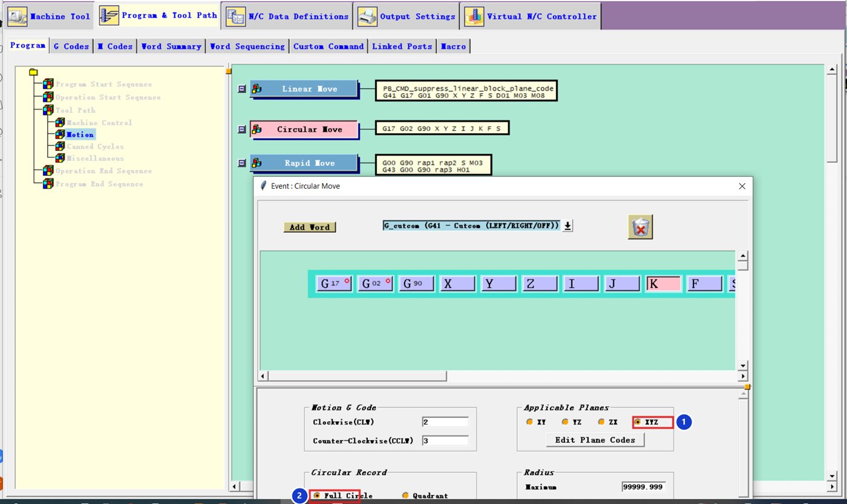Select Machine Control tree node
The image size is (847, 504).
click(x=99, y=122)
